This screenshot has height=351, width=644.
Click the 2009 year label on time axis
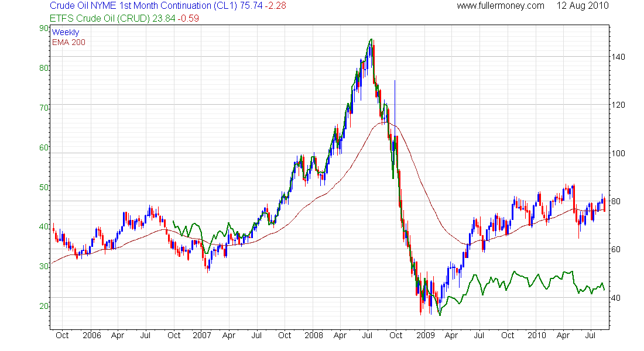pos(426,335)
